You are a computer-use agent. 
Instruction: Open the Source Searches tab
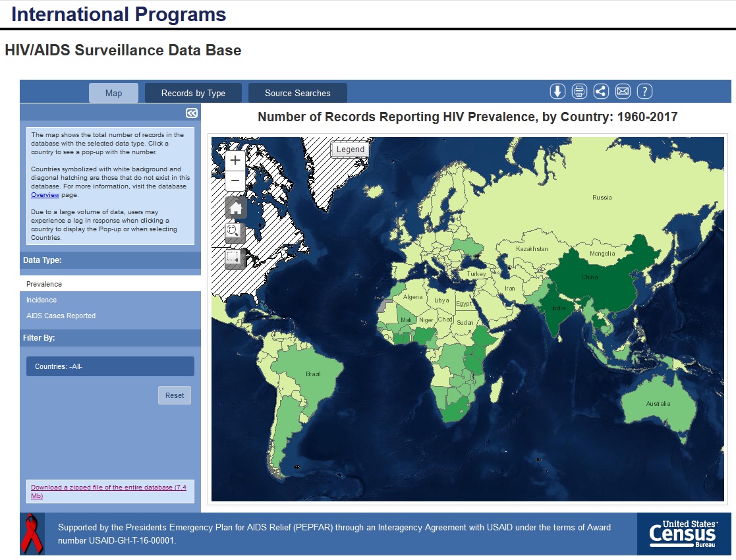(x=298, y=93)
